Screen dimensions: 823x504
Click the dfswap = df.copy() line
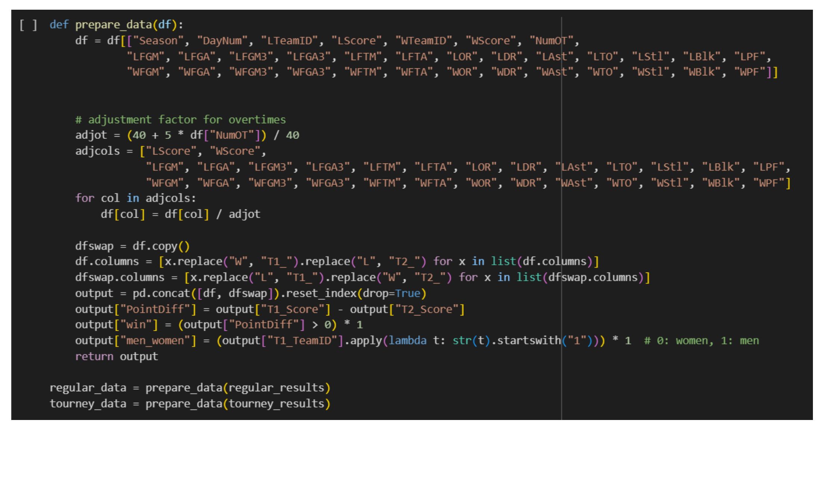[133, 246]
